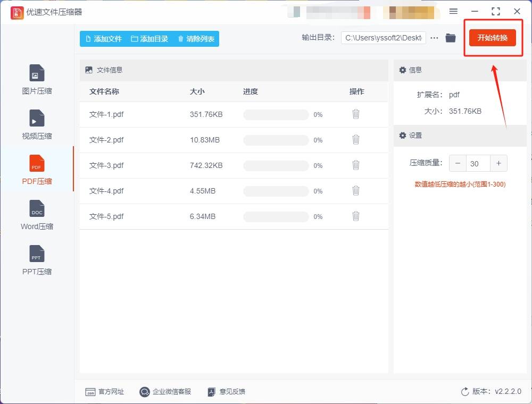Image resolution: width=532 pixels, height=404 pixels.
Task: Click the three-dots browse output directory button
Action: coord(434,38)
